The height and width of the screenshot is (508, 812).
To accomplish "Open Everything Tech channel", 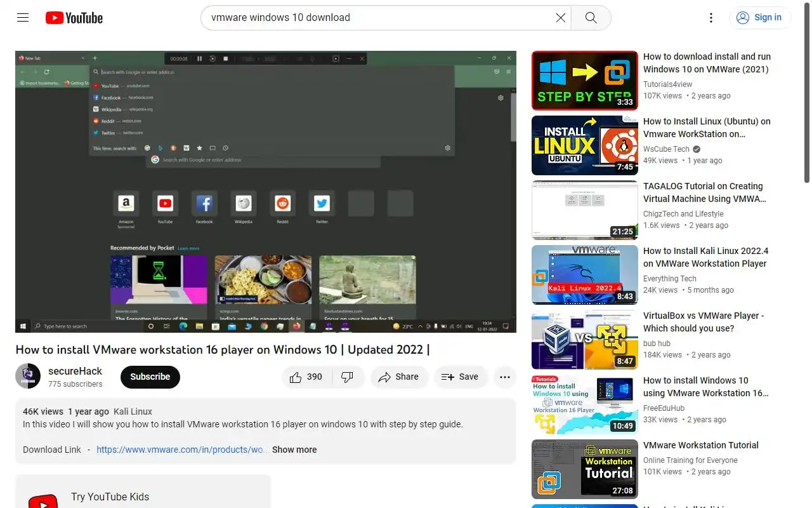I will [x=670, y=279].
